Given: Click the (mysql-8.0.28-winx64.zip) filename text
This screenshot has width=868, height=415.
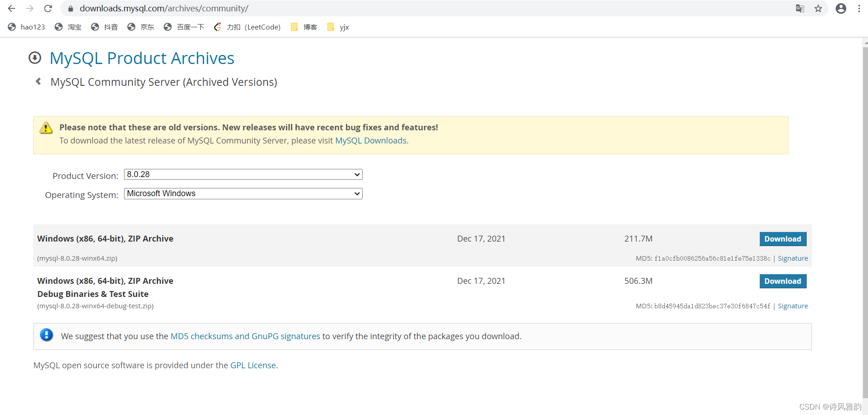Looking at the screenshot, I should pos(77,258).
